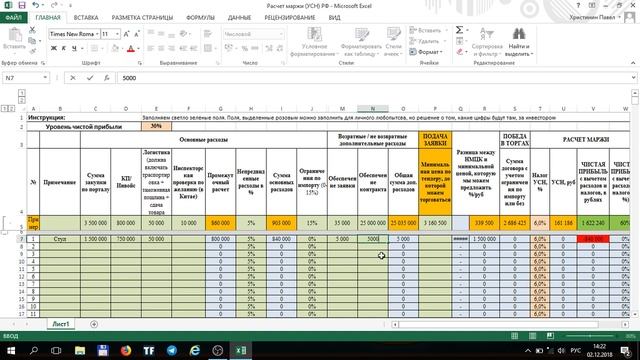
Task: Click the fill color bucket icon
Action: pyautogui.click(x=115, y=49)
